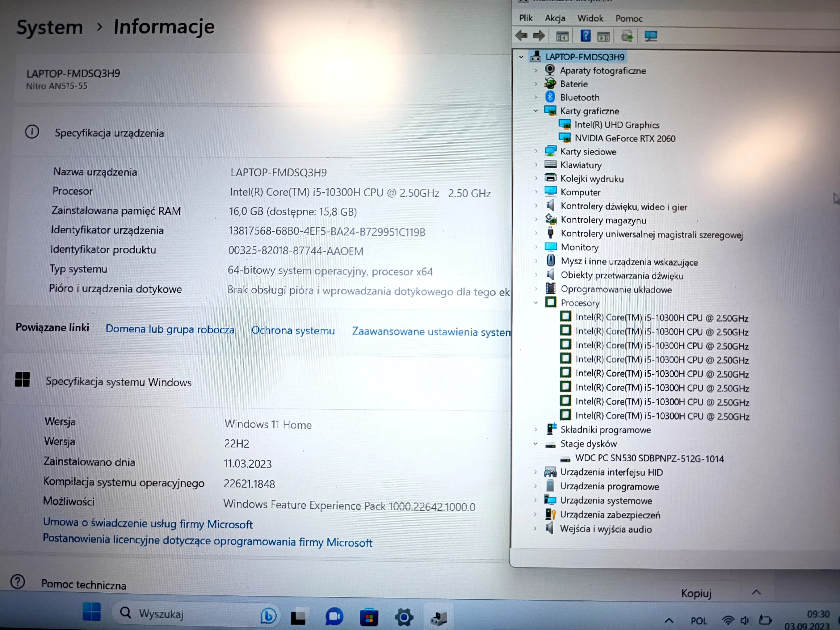Click the scan for hardware changes monitor icon
This screenshot has width=840, height=630.
coord(651,37)
